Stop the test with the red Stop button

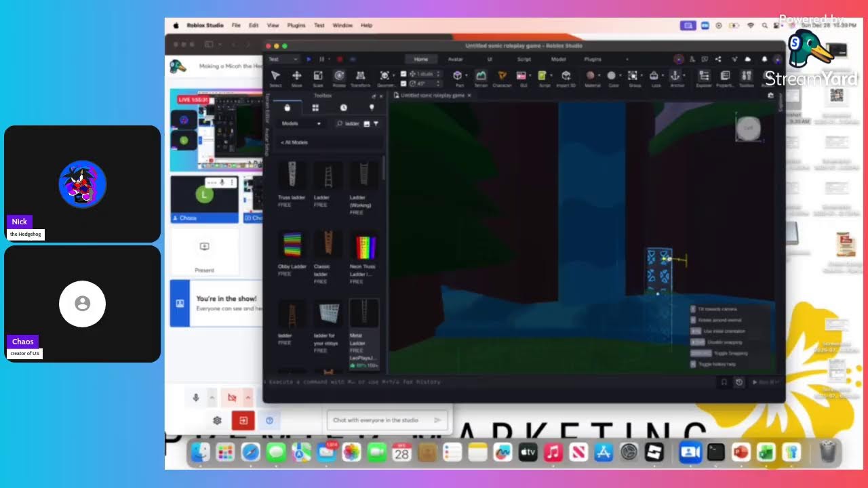point(339,59)
